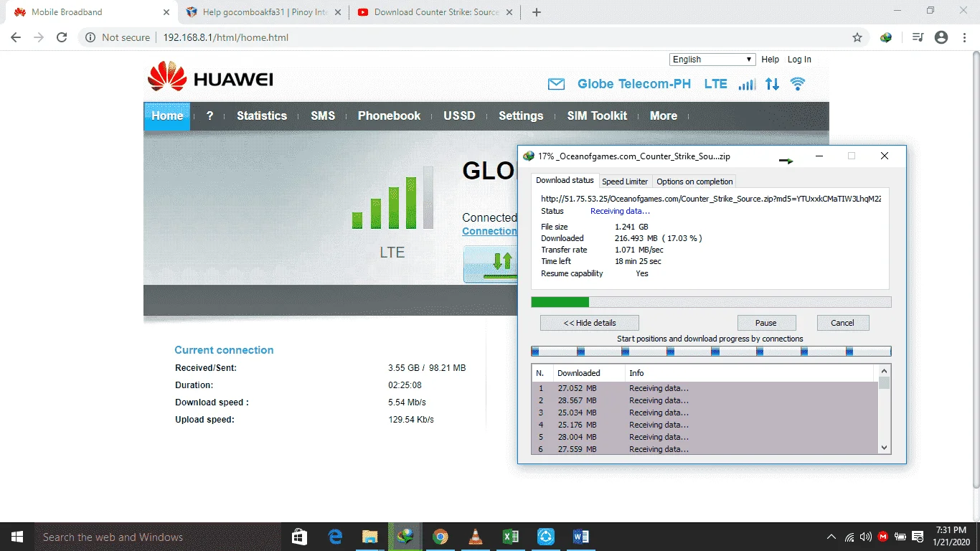
Task: Click the connections download progress strip
Action: (x=711, y=352)
